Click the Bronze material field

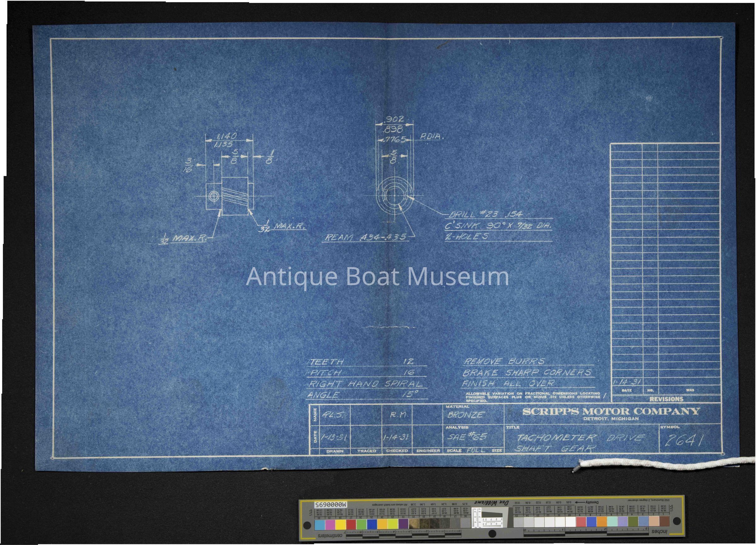tap(466, 415)
